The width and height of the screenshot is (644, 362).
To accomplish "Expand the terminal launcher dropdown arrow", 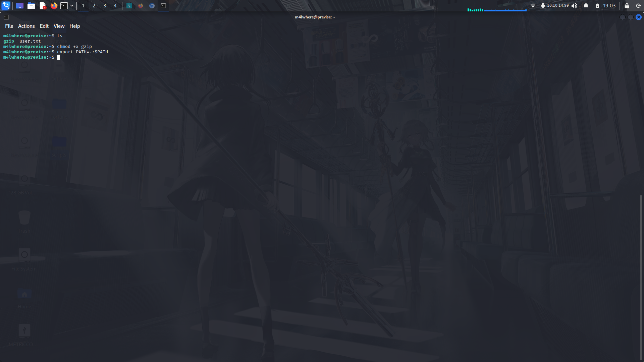I will (x=71, y=5).
